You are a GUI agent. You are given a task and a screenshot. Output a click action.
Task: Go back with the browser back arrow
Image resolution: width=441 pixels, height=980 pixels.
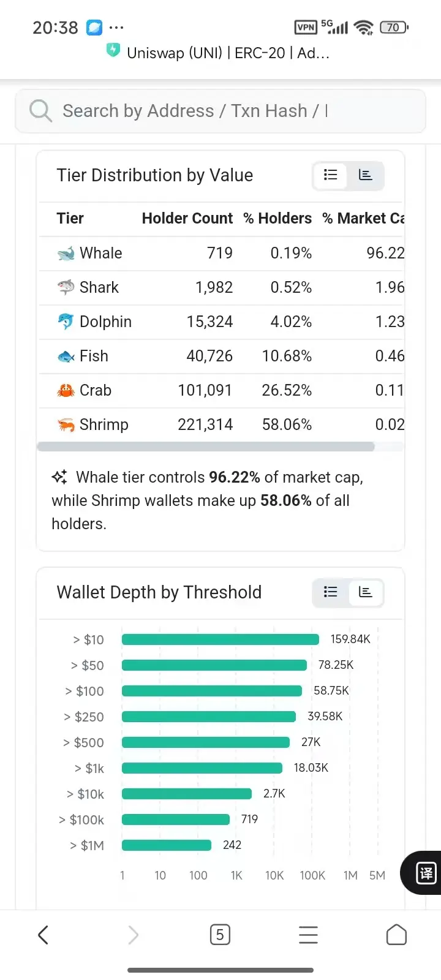click(x=43, y=935)
